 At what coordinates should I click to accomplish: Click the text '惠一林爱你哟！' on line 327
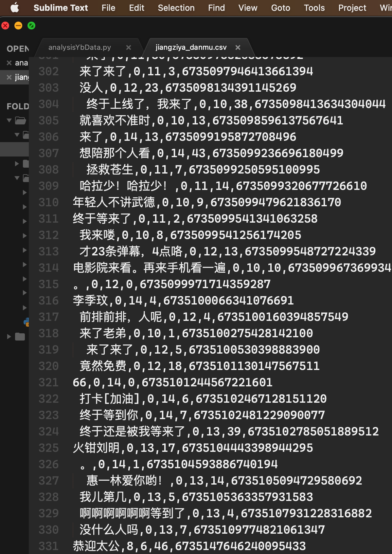[x=124, y=481]
